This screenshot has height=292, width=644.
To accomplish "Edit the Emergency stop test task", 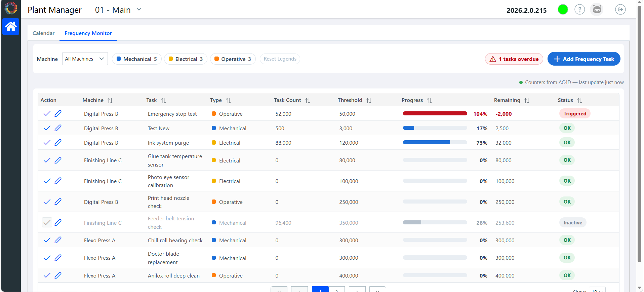I will [58, 114].
